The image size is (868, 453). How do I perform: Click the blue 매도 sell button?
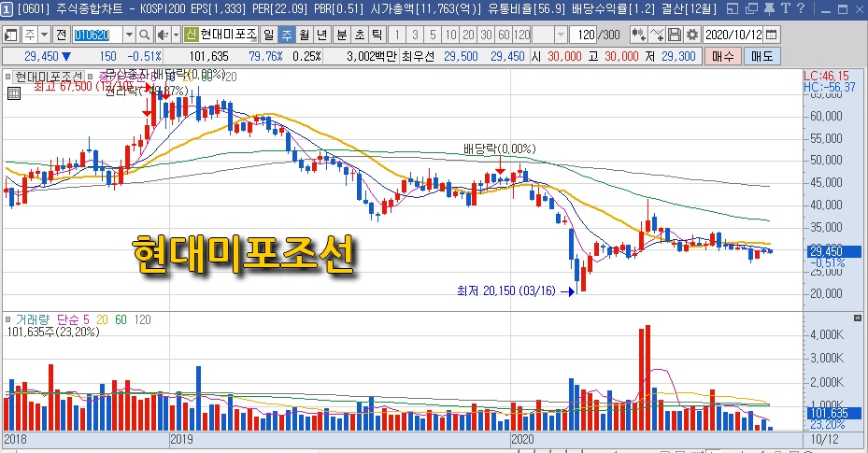[762, 56]
